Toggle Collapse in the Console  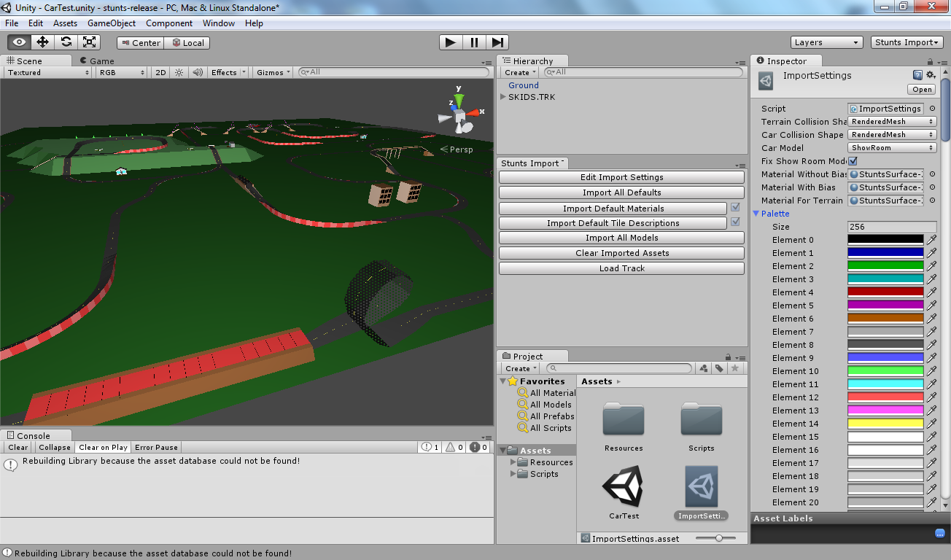[x=55, y=447]
